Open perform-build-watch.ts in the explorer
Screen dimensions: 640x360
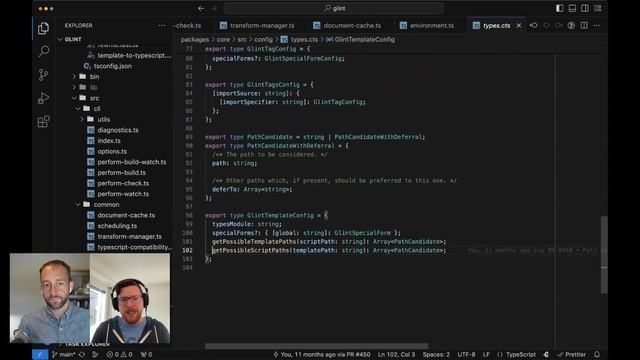pyautogui.click(x=131, y=162)
